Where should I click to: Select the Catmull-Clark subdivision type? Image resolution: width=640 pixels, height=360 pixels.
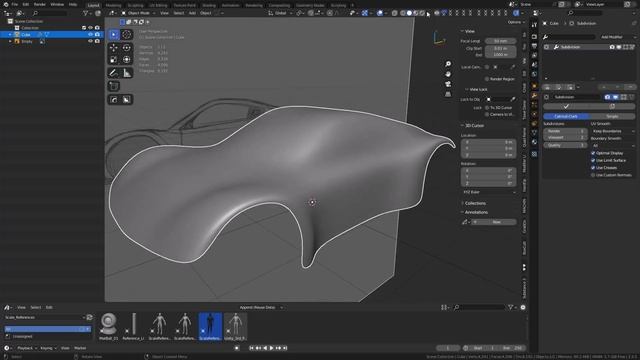click(x=566, y=116)
